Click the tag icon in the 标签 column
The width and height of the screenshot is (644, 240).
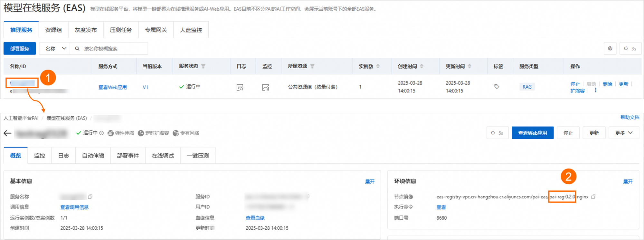tap(497, 87)
